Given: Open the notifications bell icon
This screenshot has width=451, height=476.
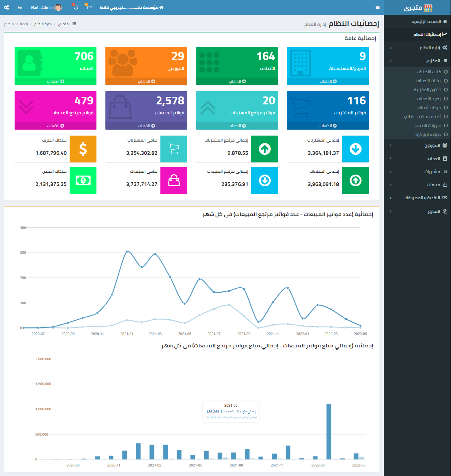Looking at the screenshot, I should click(x=76, y=7).
